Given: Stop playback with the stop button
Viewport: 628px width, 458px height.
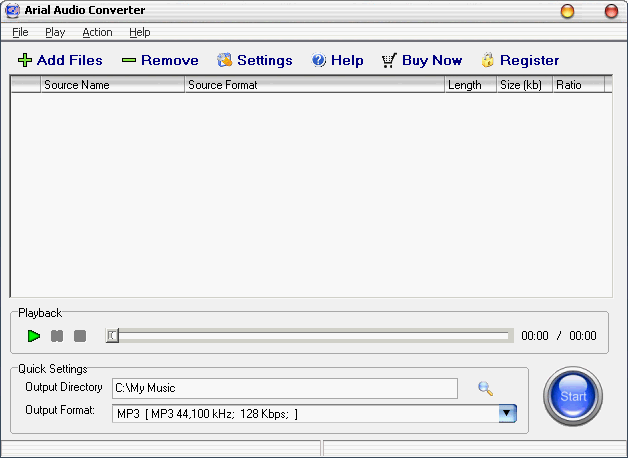Looking at the screenshot, I should pos(80,336).
